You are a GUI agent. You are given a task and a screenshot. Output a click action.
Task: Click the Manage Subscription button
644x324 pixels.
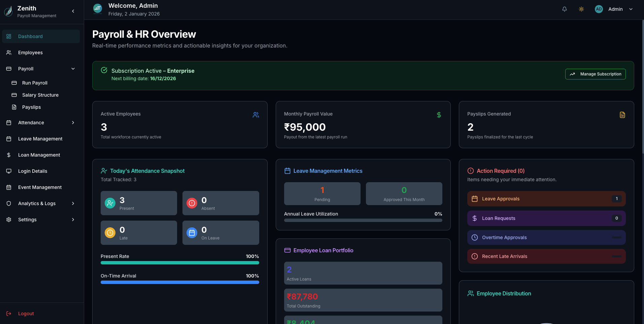tap(595, 74)
